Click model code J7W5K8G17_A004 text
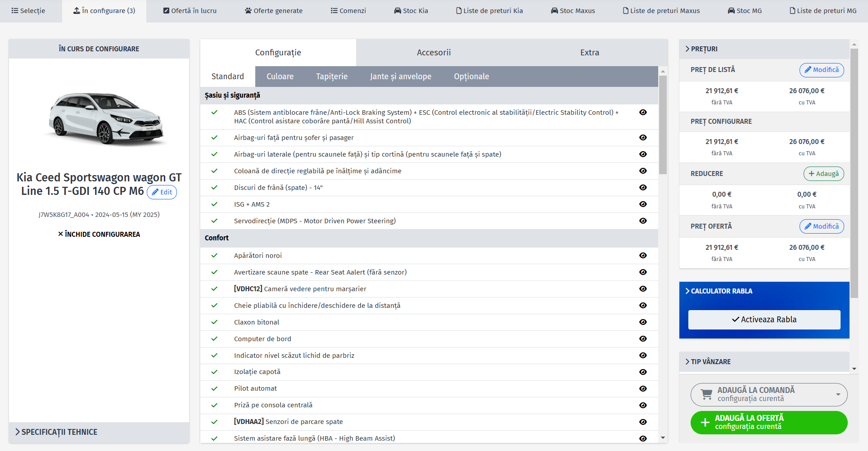This screenshot has height=451, width=868. click(64, 215)
